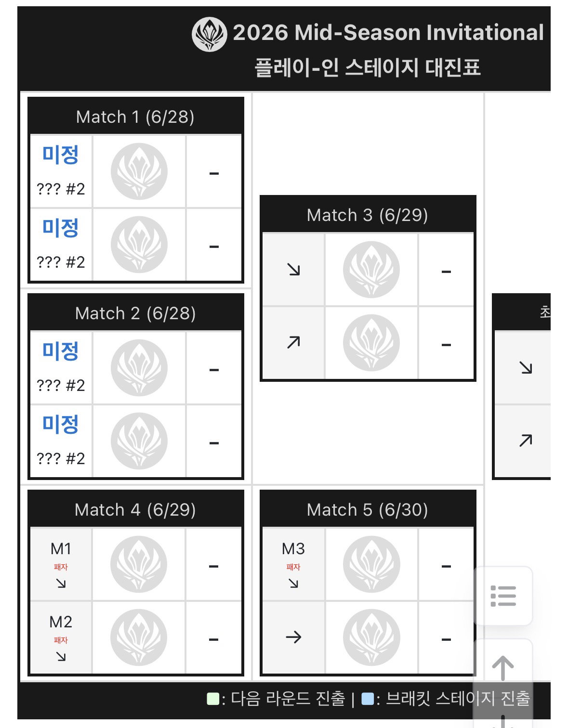The image size is (568, 728).
Task: Click the bottom team logo in Match 5
Action: coord(371,637)
